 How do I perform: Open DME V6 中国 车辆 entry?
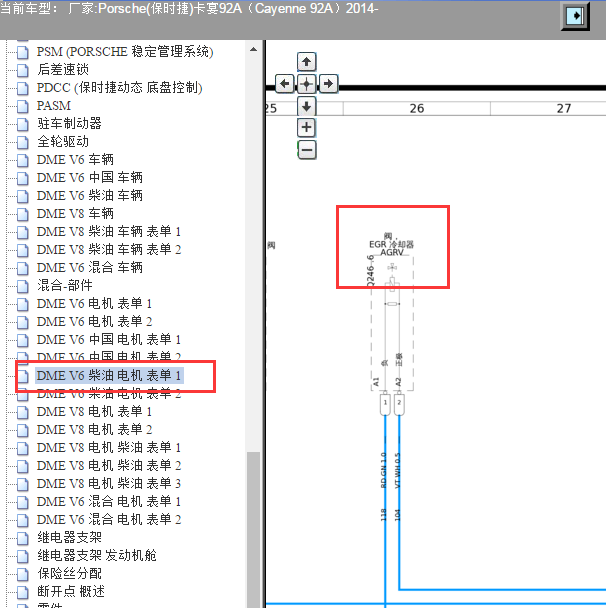pyautogui.click(x=90, y=178)
